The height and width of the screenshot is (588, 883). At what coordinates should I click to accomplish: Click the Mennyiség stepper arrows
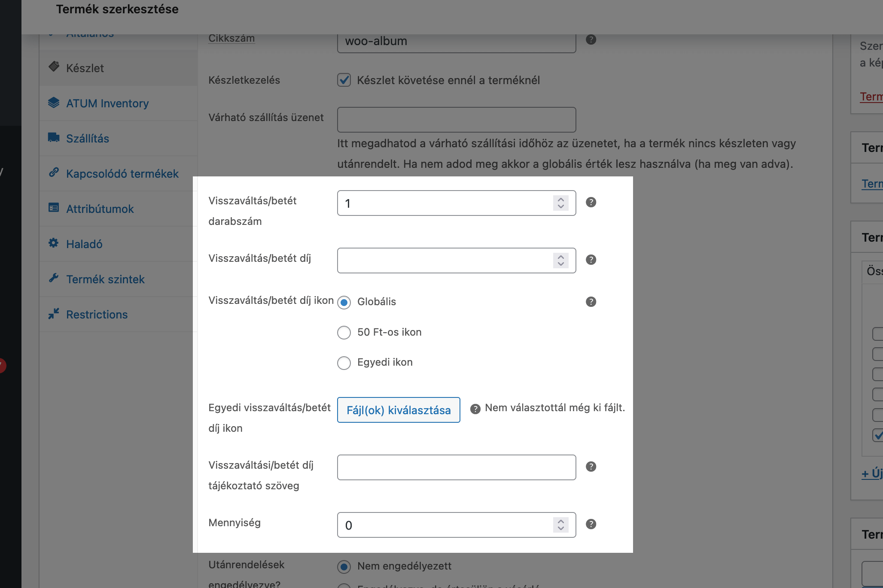tap(561, 525)
